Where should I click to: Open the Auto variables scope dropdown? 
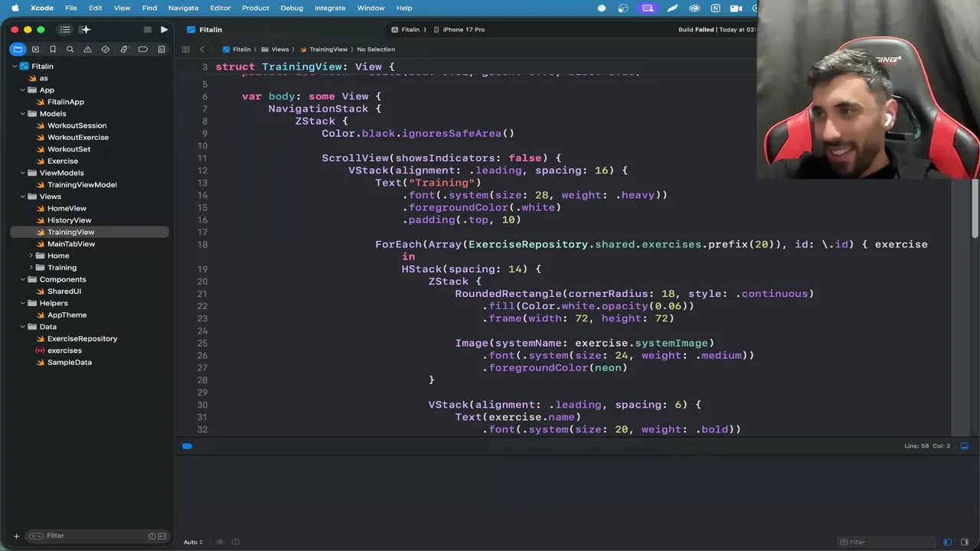point(193,542)
